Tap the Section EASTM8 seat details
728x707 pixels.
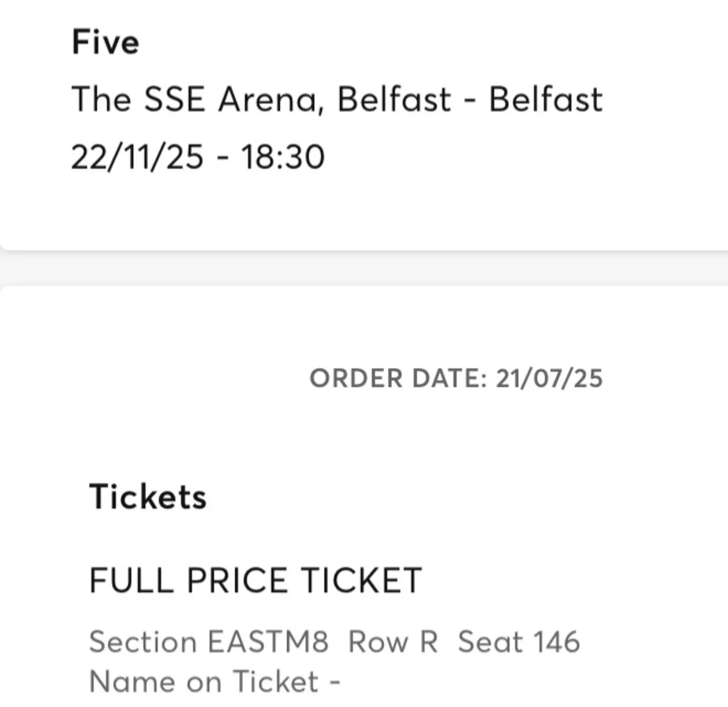pyautogui.click(x=334, y=642)
